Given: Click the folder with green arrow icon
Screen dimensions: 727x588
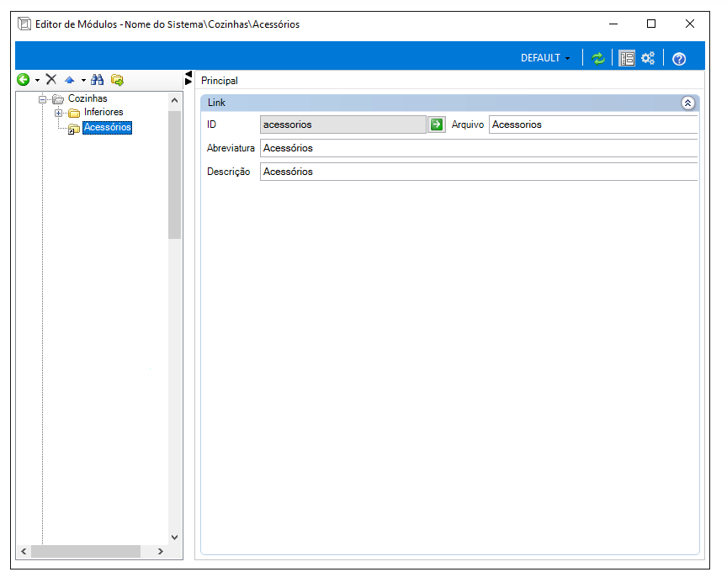Looking at the screenshot, I should tap(117, 80).
